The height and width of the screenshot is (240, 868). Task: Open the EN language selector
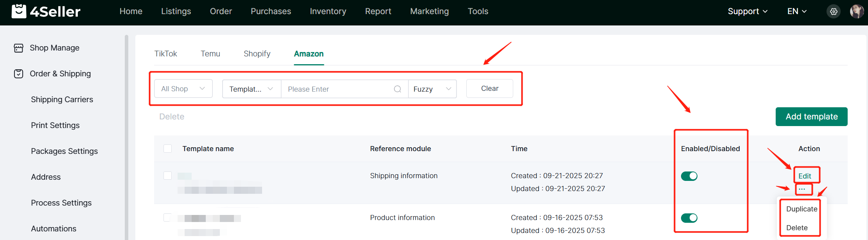pyautogui.click(x=797, y=11)
